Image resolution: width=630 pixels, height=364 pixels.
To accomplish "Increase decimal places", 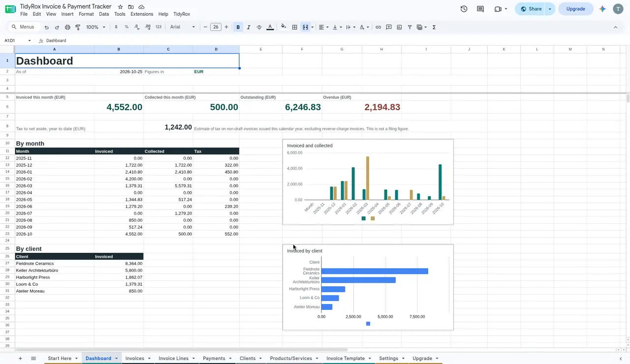I will (x=148, y=27).
